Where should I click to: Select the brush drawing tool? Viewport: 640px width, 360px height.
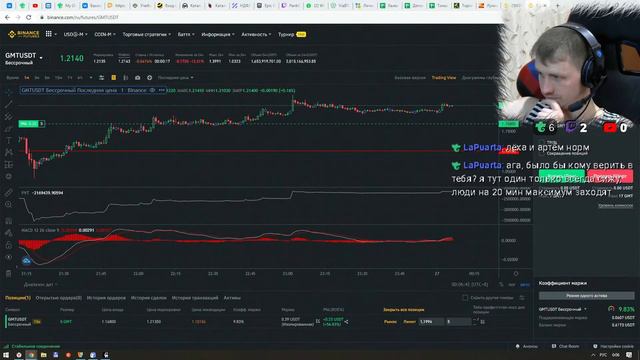click(9, 129)
